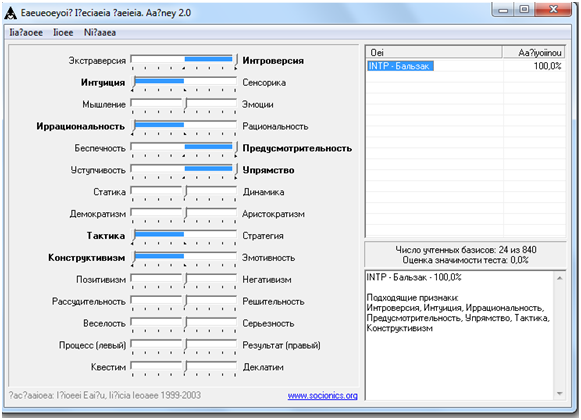Click inside the result description text box
The image size is (581, 420).
click(x=460, y=335)
